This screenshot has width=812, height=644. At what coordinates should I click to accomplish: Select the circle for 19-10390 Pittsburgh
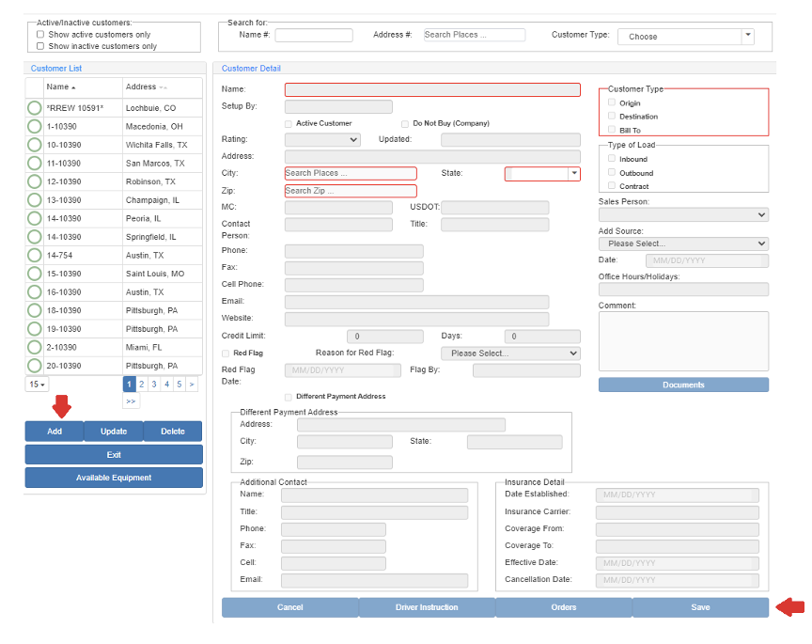[34, 328]
